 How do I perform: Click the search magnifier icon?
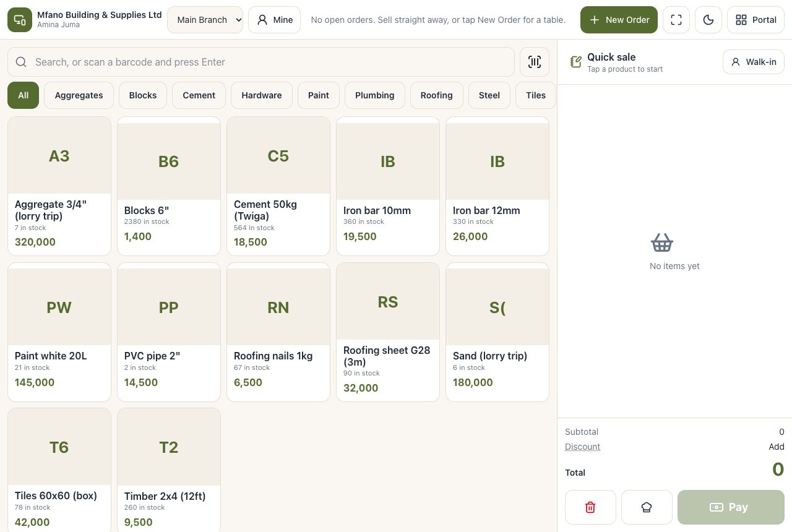pos(21,62)
